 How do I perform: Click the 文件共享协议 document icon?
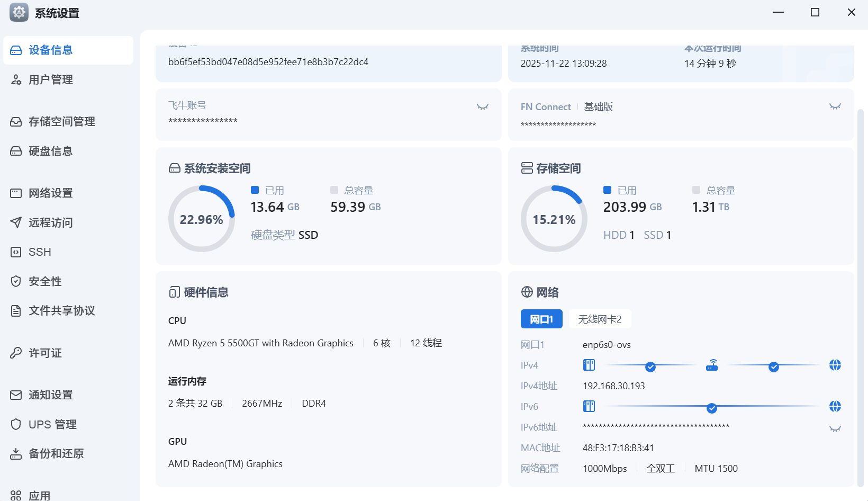[x=16, y=311]
